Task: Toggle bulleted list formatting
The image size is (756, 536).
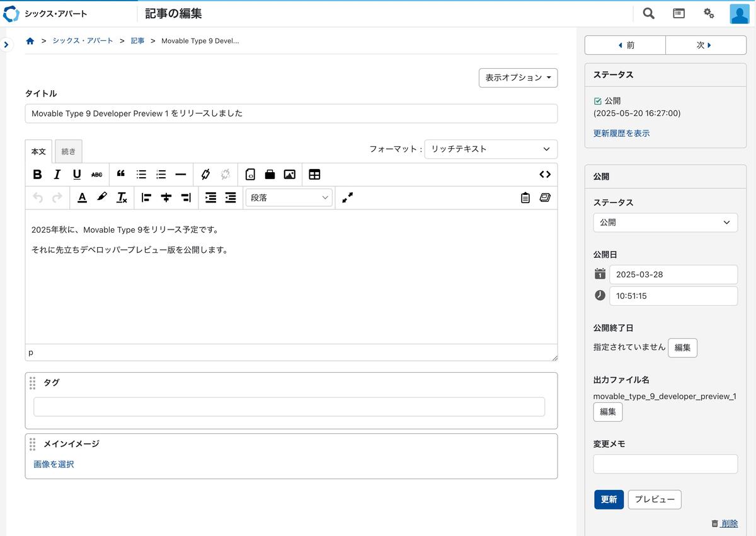Action: [x=141, y=175]
